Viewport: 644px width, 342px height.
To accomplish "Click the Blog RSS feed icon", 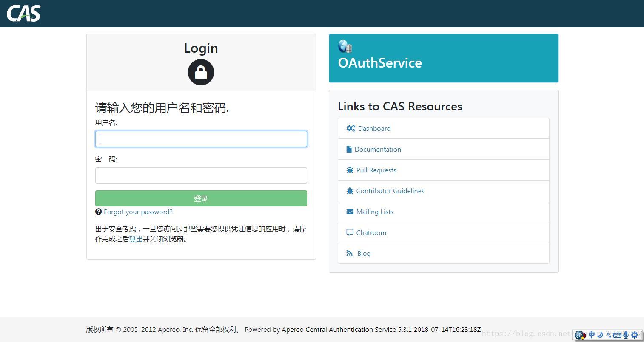I will point(350,253).
